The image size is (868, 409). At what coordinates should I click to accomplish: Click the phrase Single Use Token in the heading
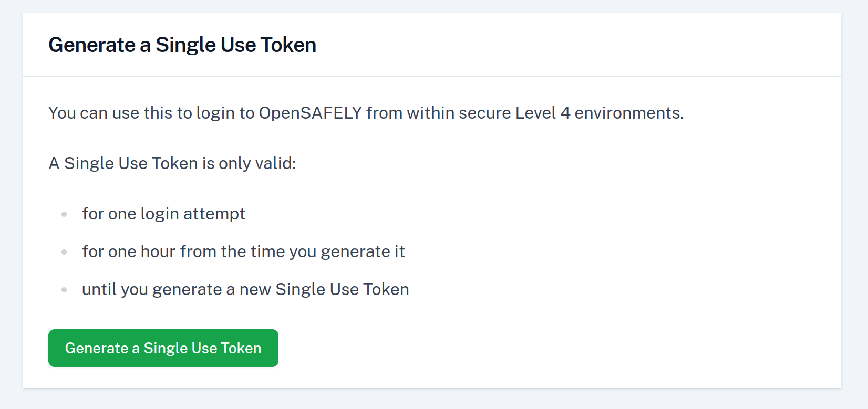(235, 45)
